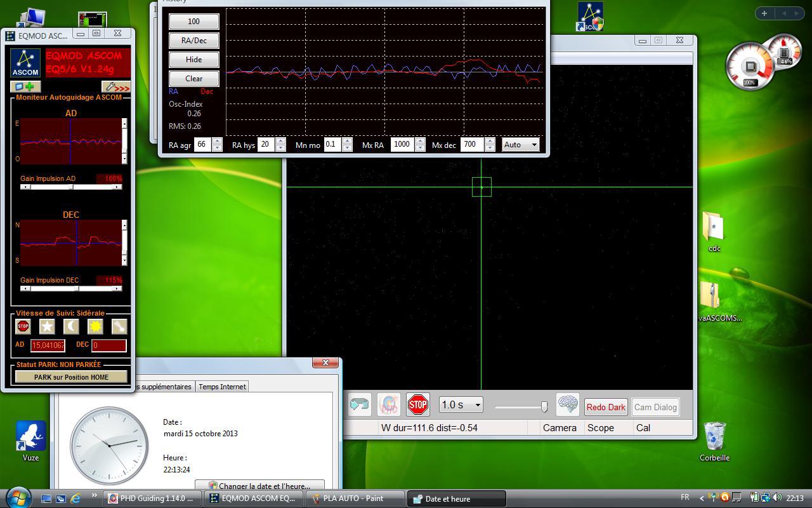Click the PHD guide target icon
The height and width of the screenshot is (508, 812).
388,404
